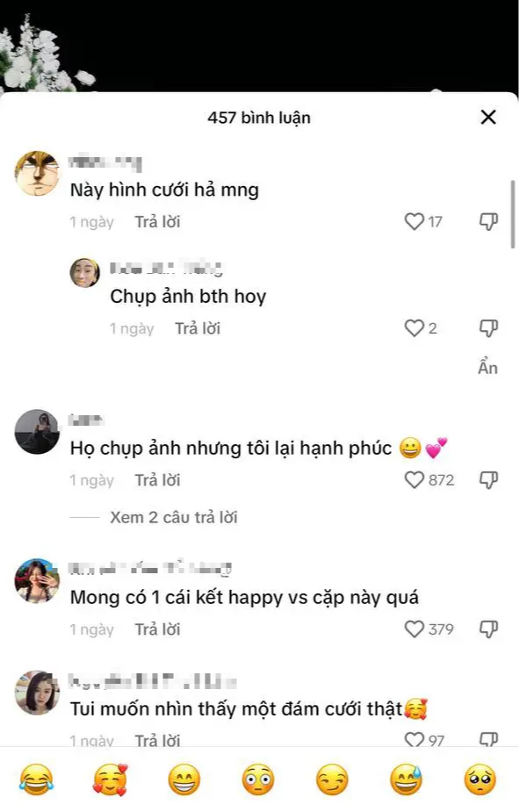
Task: Insert the laughing-crying emoji
Action: click(x=36, y=780)
